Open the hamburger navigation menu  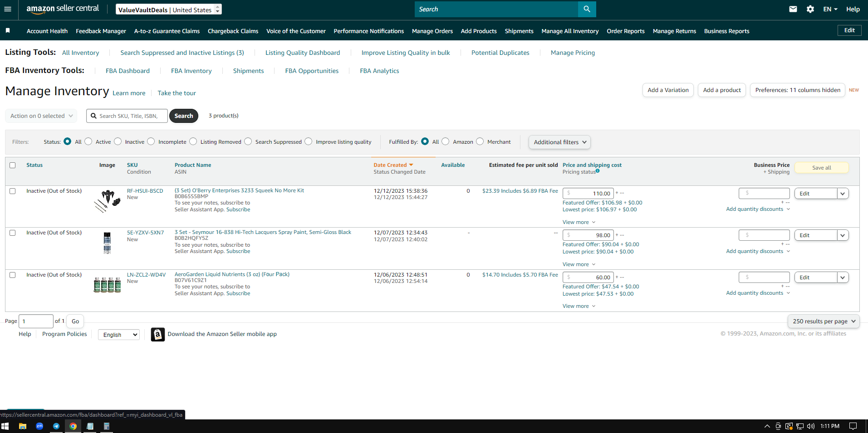click(x=8, y=9)
